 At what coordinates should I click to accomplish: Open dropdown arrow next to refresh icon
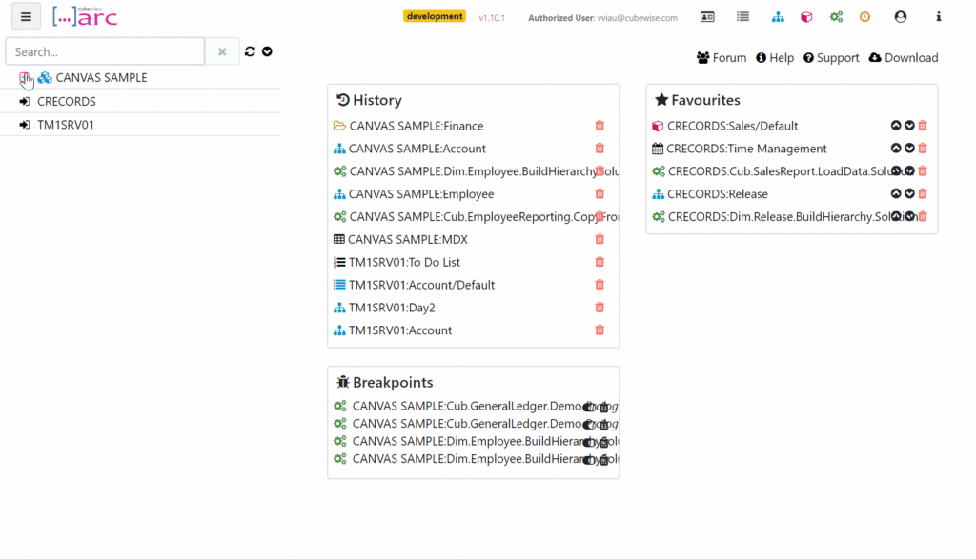[x=267, y=51]
